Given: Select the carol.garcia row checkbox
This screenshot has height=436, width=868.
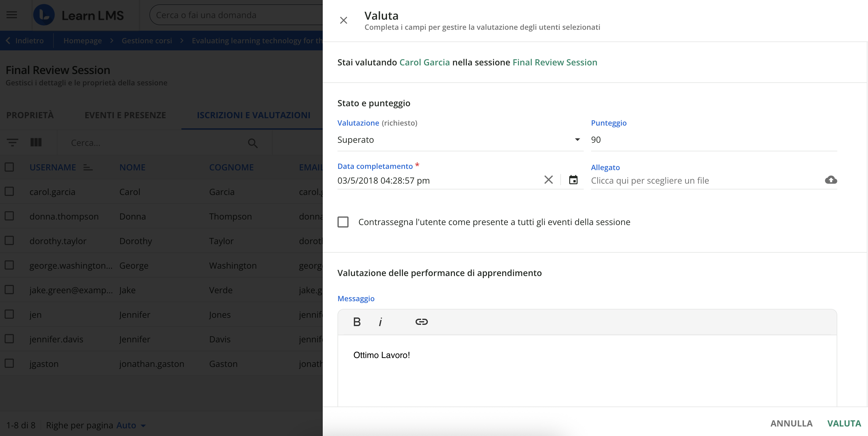Looking at the screenshot, I should click(x=10, y=192).
